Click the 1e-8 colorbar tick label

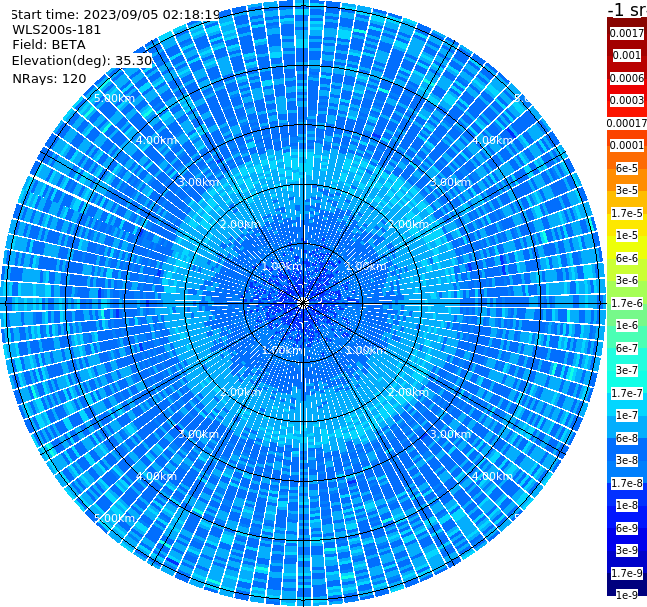tap(627, 505)
